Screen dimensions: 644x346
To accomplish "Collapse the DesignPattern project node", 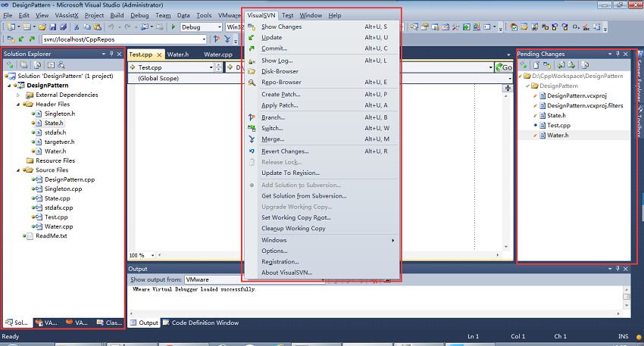I will (x=9, y=86).
